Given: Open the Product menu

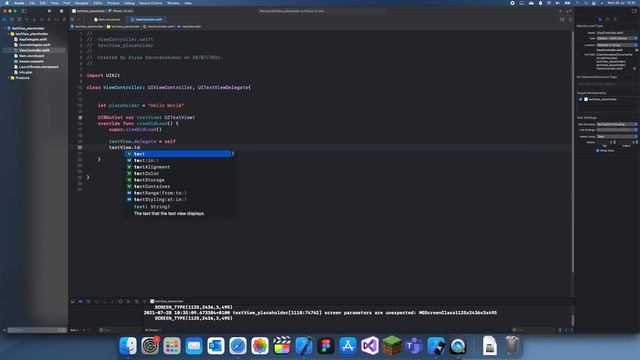Looking at the screenshot, I should tap(113, 3).
